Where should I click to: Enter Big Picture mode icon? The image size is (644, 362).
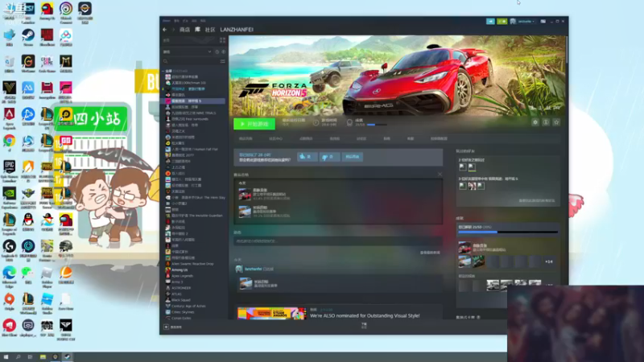point(543,22)
